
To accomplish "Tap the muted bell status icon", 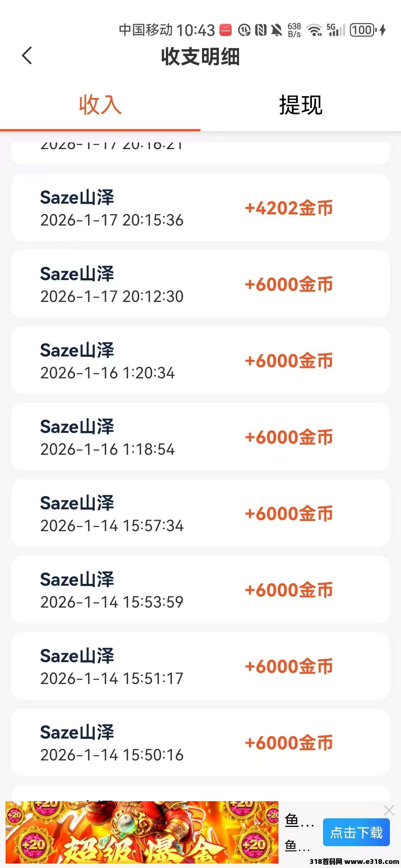I will tap(276, 30).
